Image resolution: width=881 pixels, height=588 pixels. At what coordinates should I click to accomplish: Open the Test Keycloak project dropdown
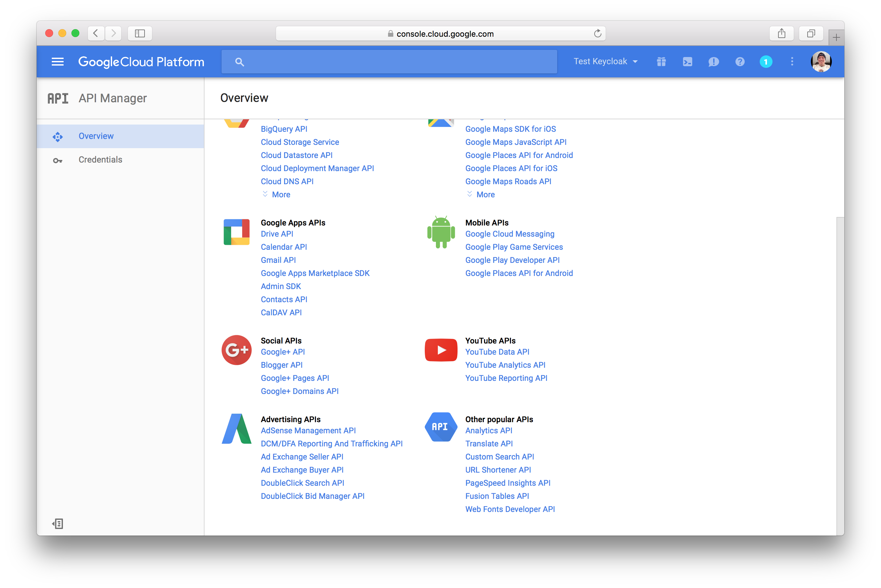pos(605,62)
